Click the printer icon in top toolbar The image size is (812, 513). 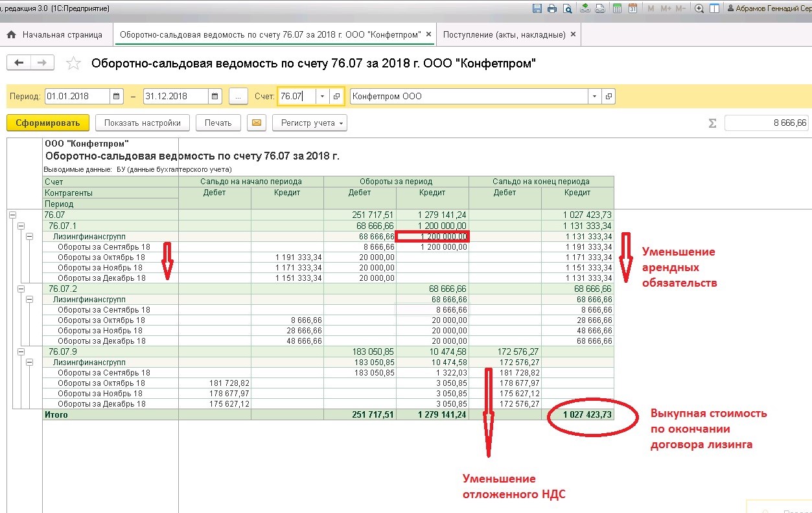552,8
